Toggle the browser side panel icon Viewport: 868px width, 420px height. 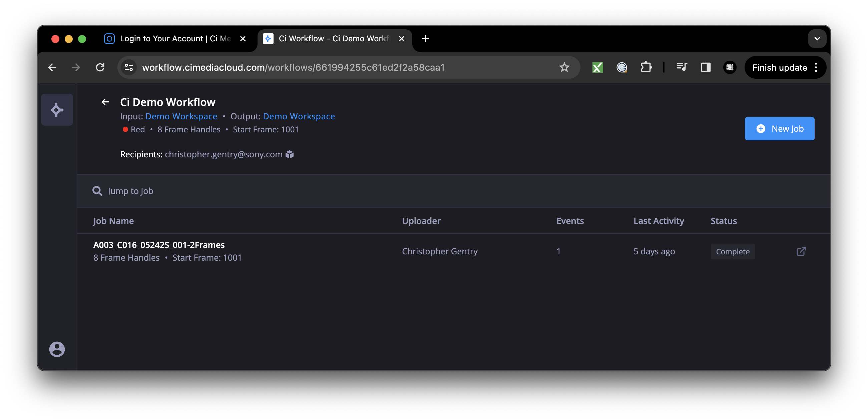706,67
